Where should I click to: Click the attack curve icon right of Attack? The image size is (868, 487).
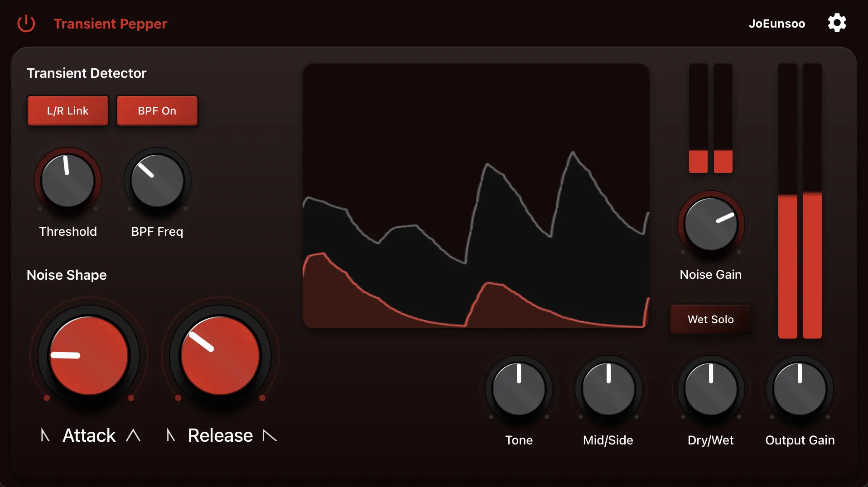pos(134,435)
